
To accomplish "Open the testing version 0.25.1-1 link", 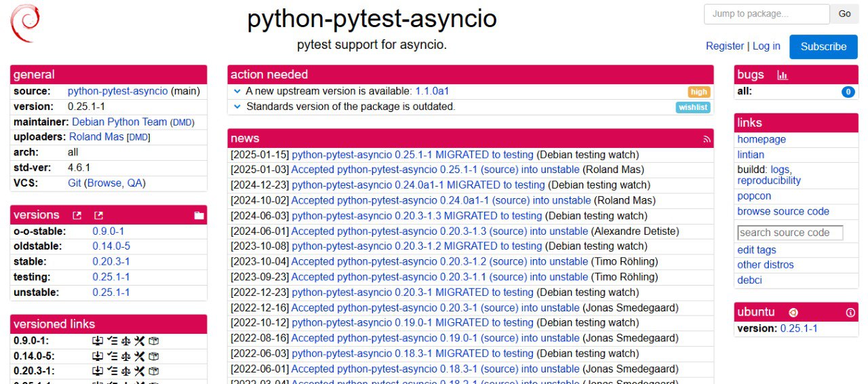I will click(x=111, y=277).
